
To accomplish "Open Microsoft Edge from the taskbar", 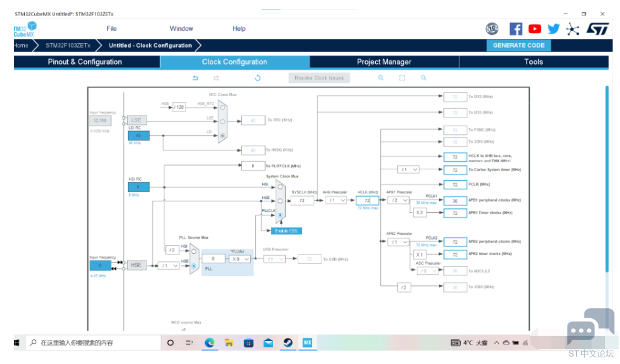I will point(209,343).
